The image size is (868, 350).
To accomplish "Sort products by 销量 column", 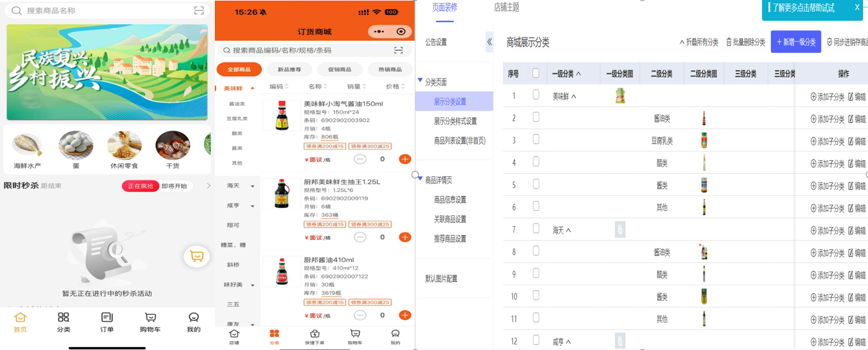I will [357, 87].
